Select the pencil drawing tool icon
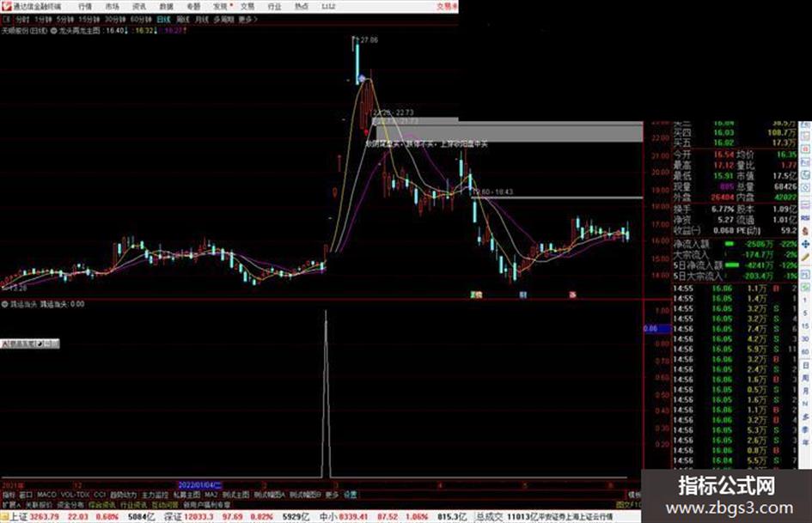Viewport: 812px width, 523px height. [805, 257]
